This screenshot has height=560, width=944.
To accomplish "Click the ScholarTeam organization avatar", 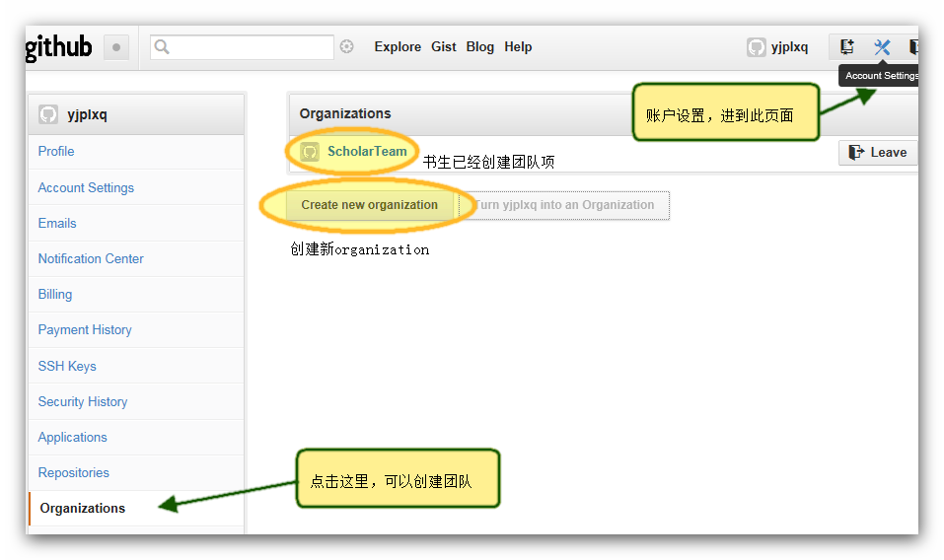I will click(310, 152).
